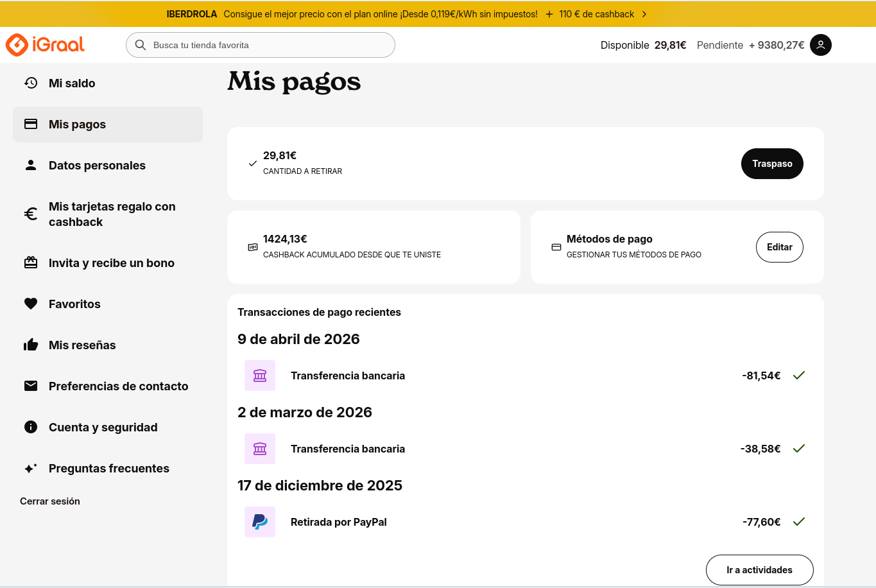
Task: Click the Mis reseñas thumbs-up icon
Action: pyautogui.click(x=30, y=345)
